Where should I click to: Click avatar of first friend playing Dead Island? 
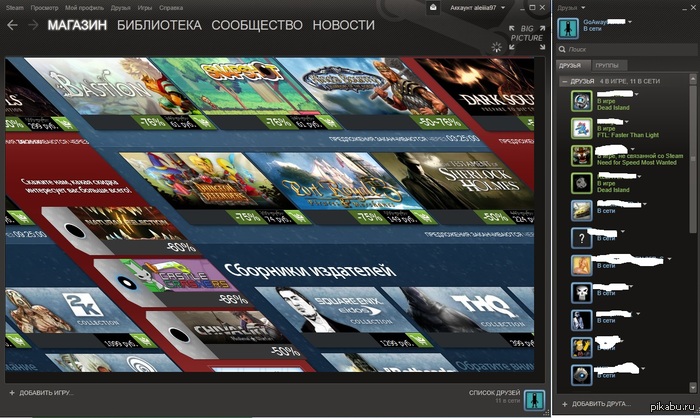tap(582, 101)
